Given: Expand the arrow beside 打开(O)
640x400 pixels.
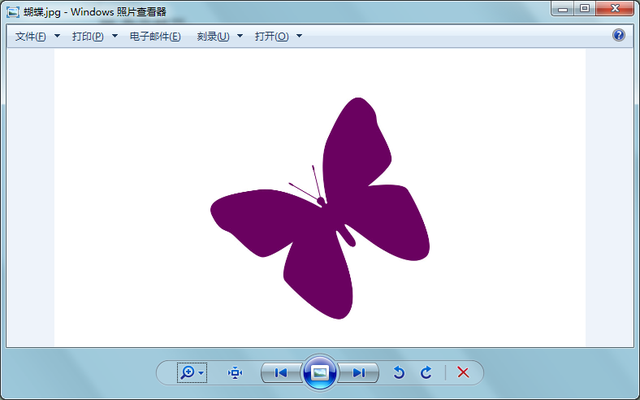Looking at the screenshot, I should pos(299,36).
